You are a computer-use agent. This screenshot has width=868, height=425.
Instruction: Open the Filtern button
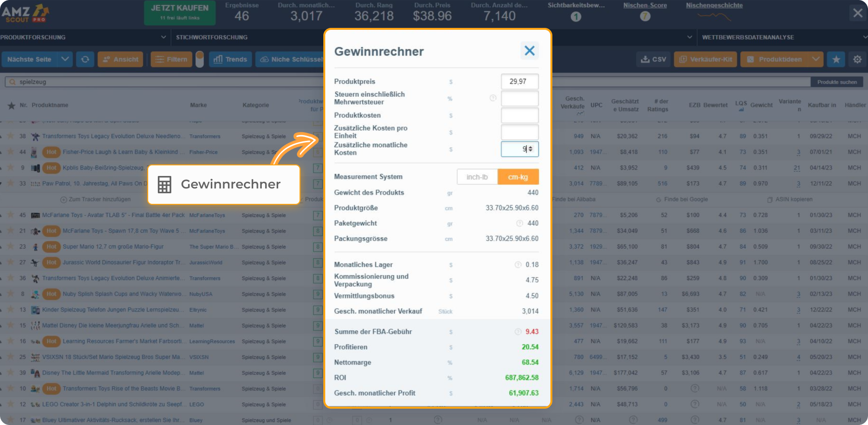click(x=171, y=59)
